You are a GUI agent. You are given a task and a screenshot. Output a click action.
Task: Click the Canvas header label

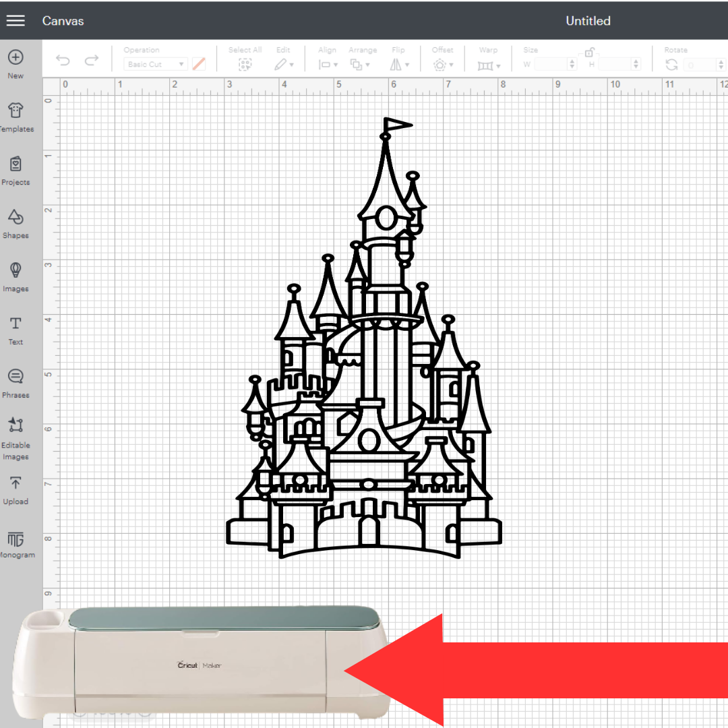[x=63, y=21]
